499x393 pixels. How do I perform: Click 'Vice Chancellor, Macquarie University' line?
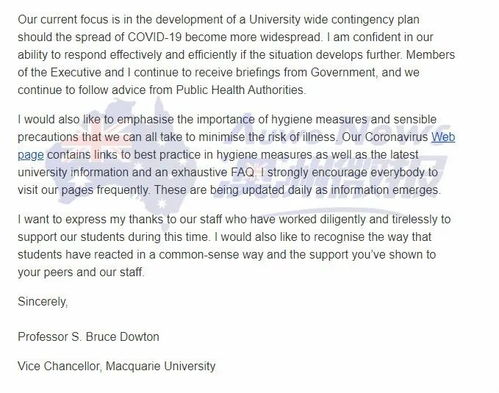tap(117, 366)
